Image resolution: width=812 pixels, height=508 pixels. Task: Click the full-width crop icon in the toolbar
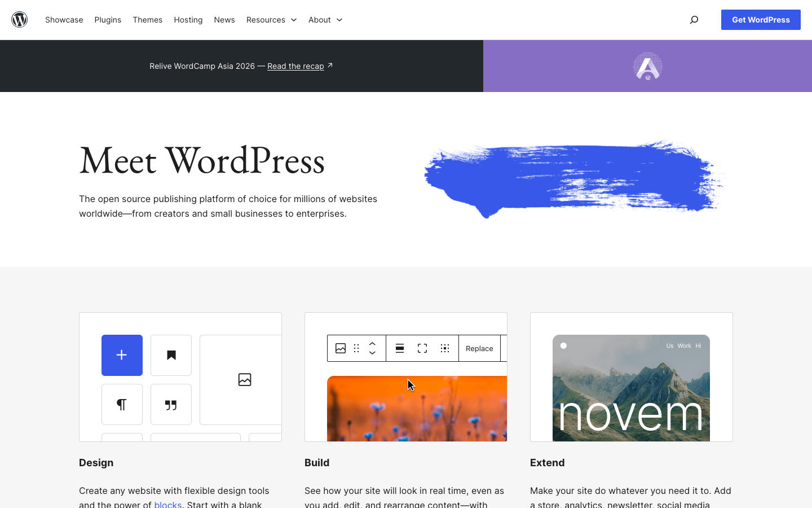[x=422, y=348]
